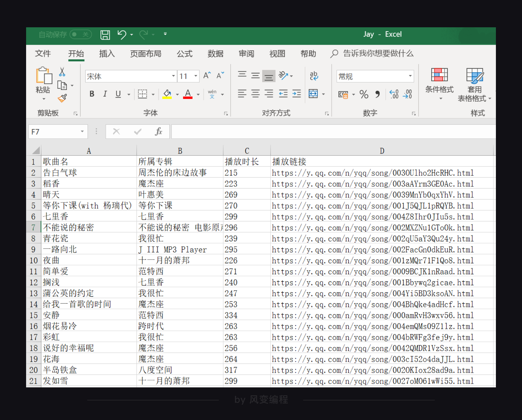Click the middle align icon
This screenshot has height=420, width=522.
[x=255, y=76]
